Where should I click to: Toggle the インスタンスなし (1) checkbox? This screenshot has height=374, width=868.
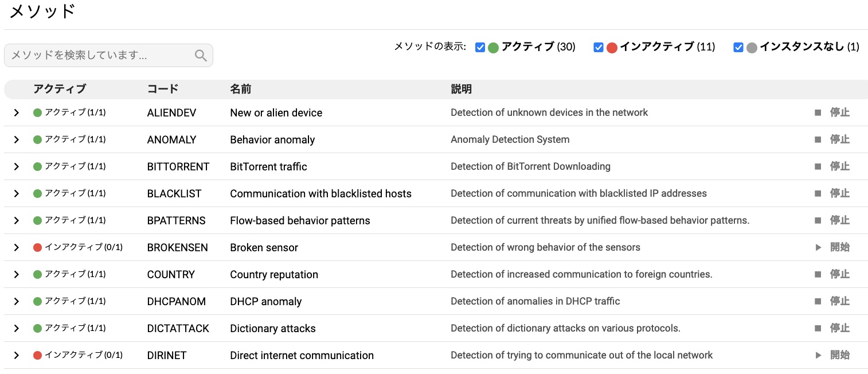pyautogui.click(x=738, y=48)
